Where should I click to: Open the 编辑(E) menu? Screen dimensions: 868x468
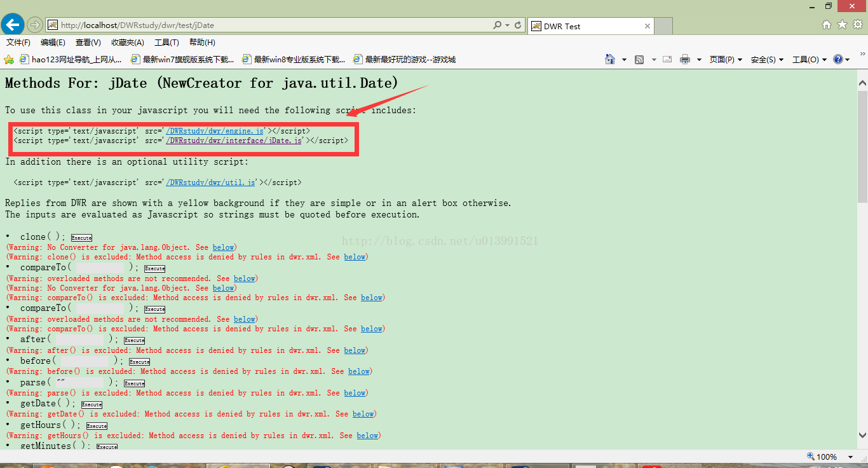coord(53,43)
